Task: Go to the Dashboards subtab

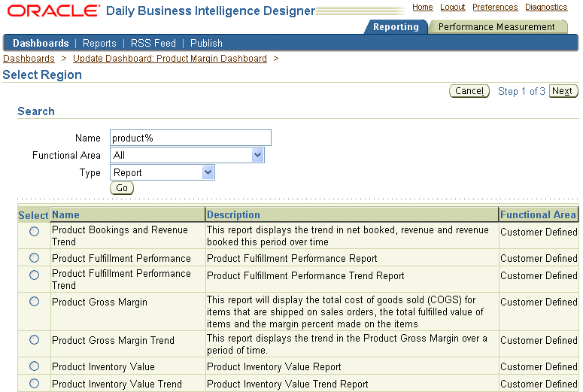Action: (41, 43)
